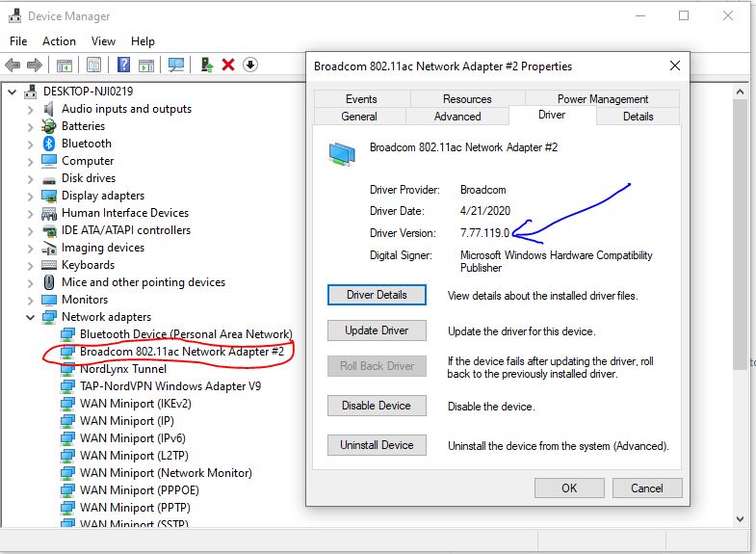
Task: Click the Display adapters category icon
Action: [x=49, y=196]
